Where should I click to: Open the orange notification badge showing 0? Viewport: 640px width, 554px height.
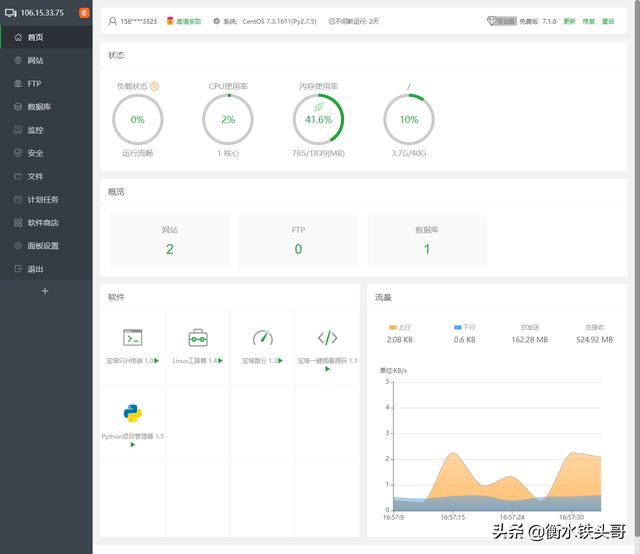(x=84, y=13)
